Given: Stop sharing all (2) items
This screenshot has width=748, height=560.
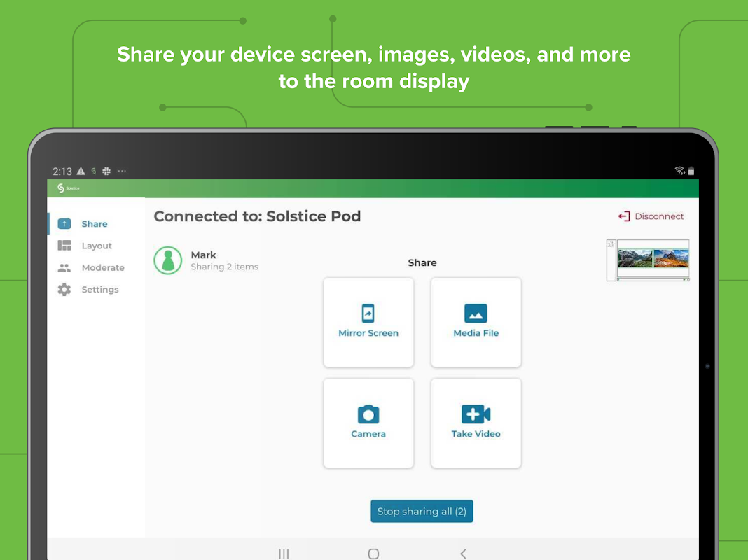Looking at the screenshot, I should point(422,512).
